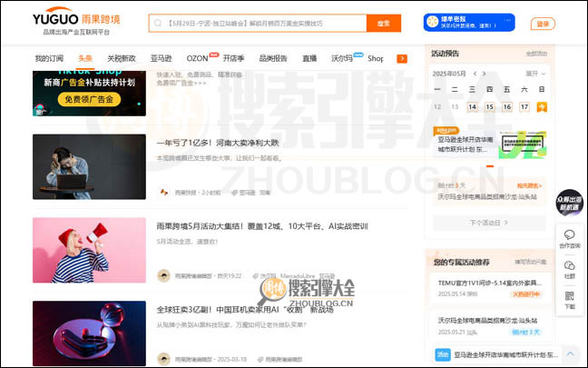
Task: Click thumbnail of man holding head at laptop
Action: (x=89, y=166)
